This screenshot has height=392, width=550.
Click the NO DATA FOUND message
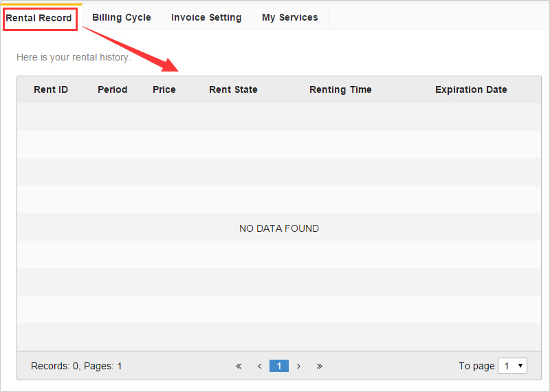[x=279, y=228]
